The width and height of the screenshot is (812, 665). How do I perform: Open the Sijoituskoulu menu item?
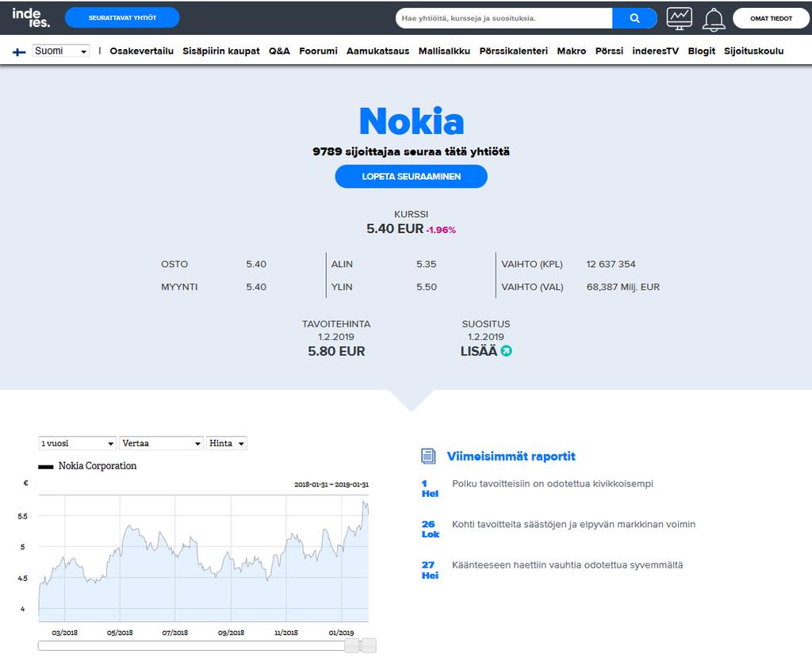[753, 51]
